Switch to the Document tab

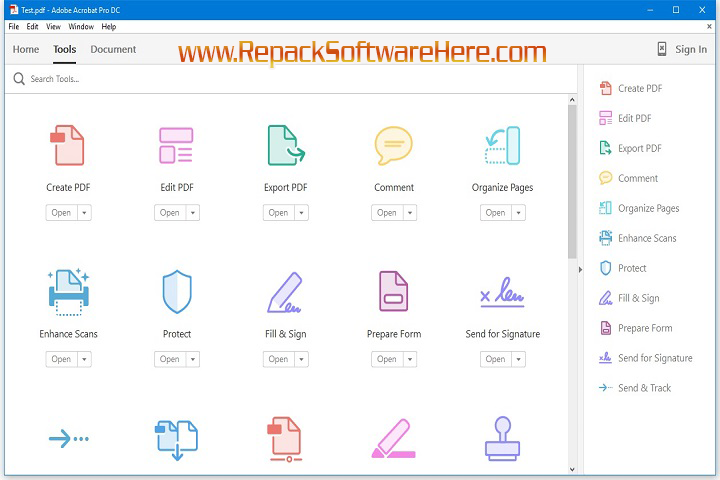coord(113,49)
